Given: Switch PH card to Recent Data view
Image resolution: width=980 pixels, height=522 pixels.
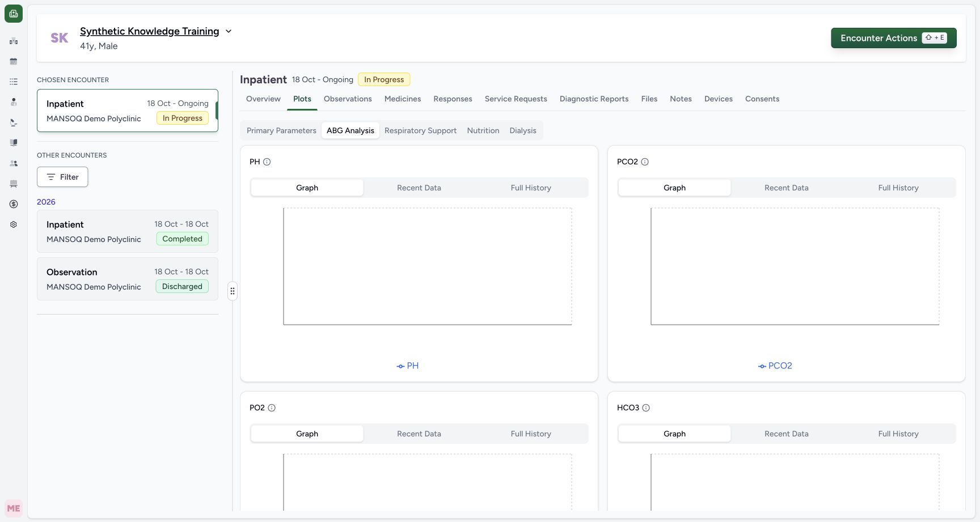Looking at the screenshot, I should [419, 188].
